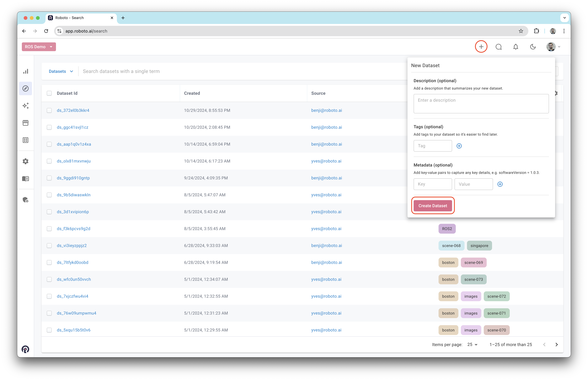Select the compass search icon in sidebar
This screenshot has height=380, width=588.
coord(26,88)
